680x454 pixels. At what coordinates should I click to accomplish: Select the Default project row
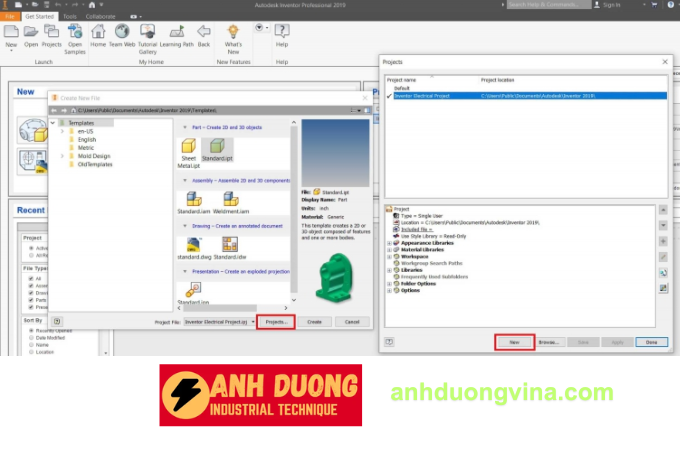pyautogui.click(x=394, y=88)
